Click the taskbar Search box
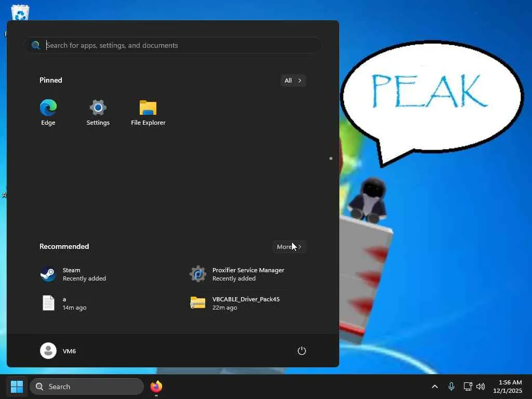This screenshot has height=399, width=532. pyautogui.click(x=87, y=387)
